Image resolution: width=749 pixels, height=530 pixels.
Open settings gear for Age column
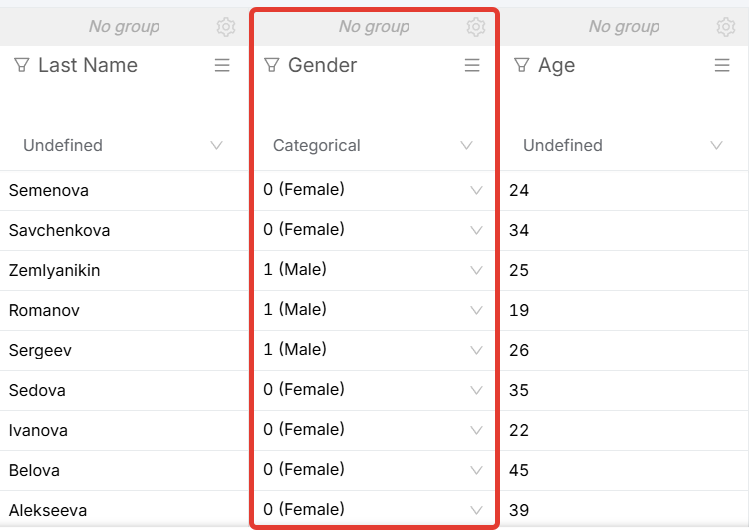click(x=726, y=27)
